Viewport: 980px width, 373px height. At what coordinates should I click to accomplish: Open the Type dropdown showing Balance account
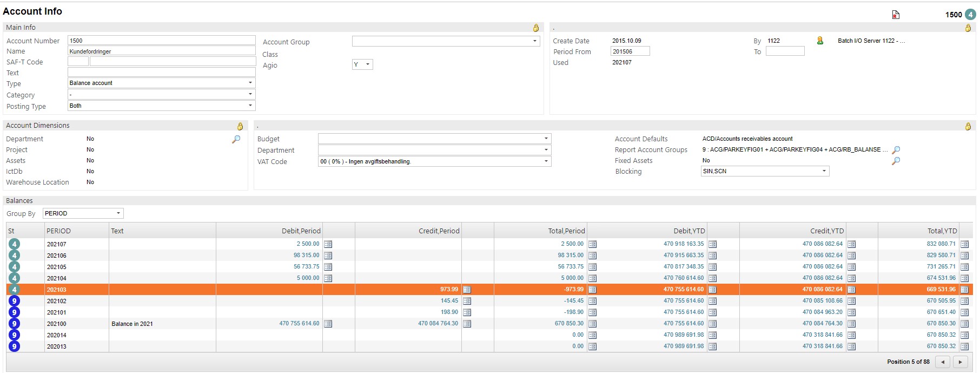click(x=250, y=83)
